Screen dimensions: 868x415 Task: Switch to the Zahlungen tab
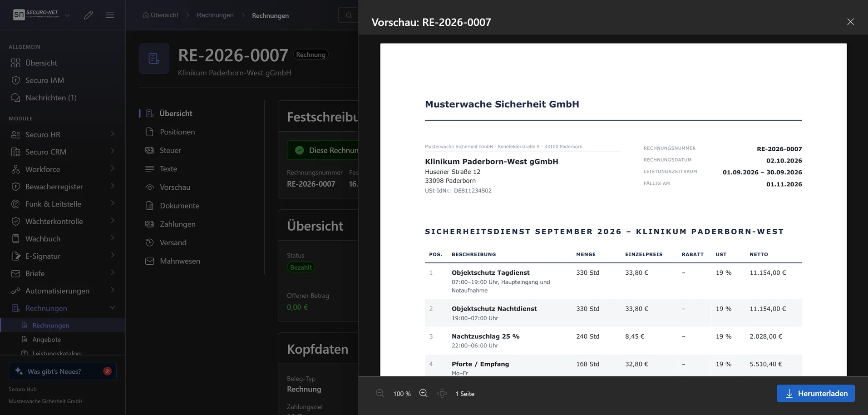pyautogui.click(x=178, y=224)
